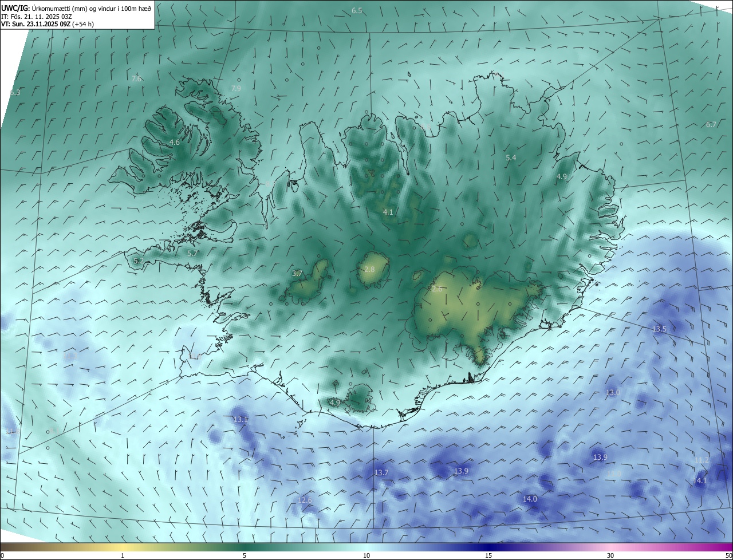Click the '10' tick label on colour scale
Viewport: 733px width, 560px height.
(366, 555)
